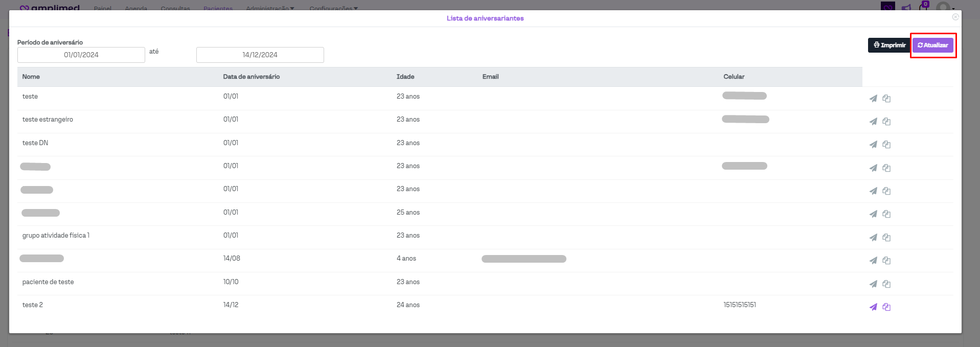This screenshot has width=980, height=347.
Task: Click the Idade column header
Action: (x=405, y=77)
